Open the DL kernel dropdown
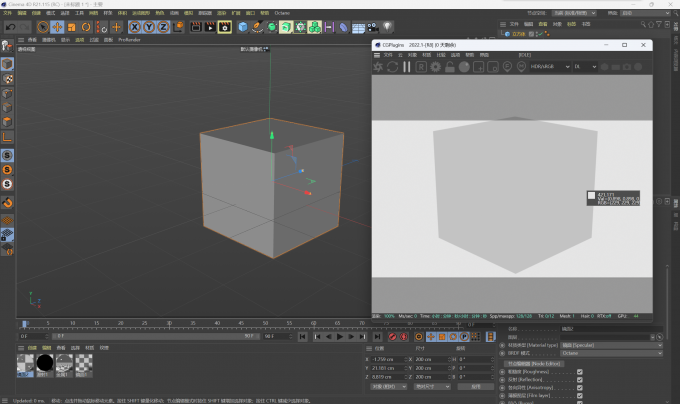The image size is (680, 404). (x=585, y=67)
